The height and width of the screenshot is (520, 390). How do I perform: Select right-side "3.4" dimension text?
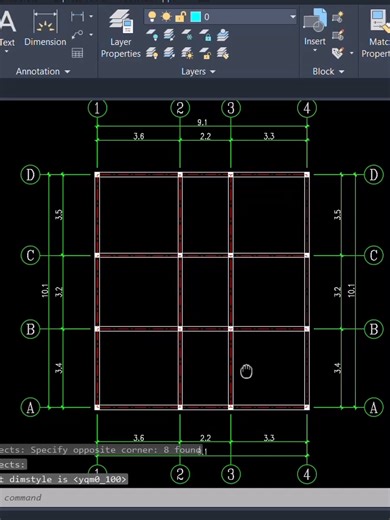coord(337,368)
